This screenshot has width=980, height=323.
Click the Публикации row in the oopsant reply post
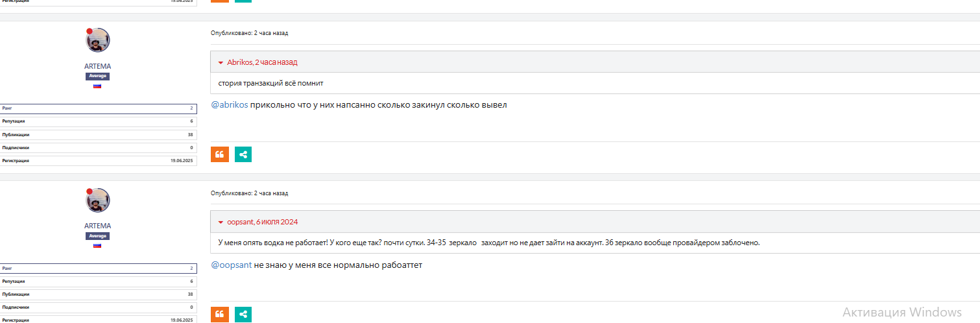tap(97, 294)
